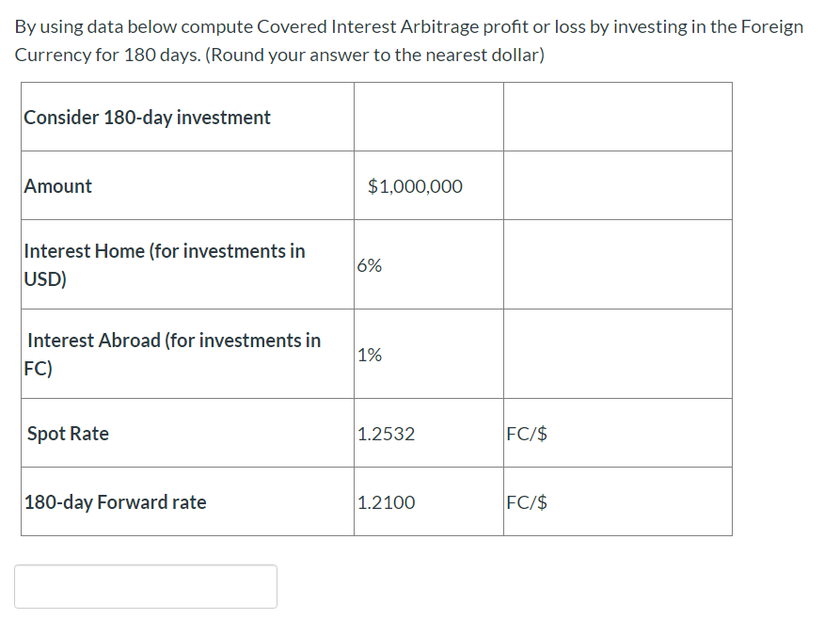840x619 pixels.
Task: Click the 180-day Forward rate label
Action: (114, 501)
